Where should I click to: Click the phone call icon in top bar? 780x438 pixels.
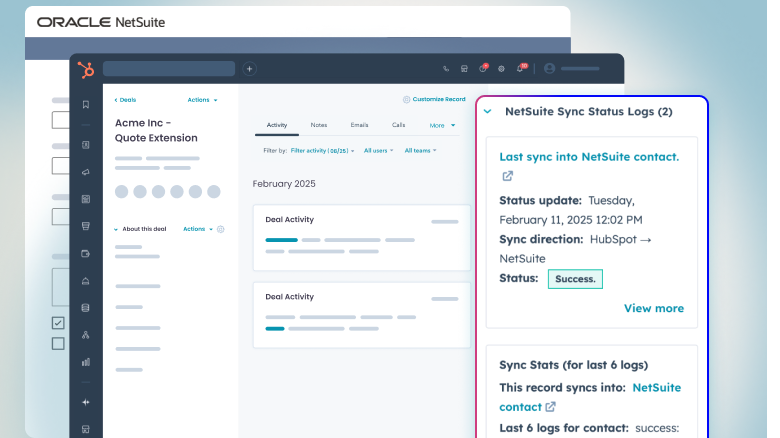click(x=446, y=69)
